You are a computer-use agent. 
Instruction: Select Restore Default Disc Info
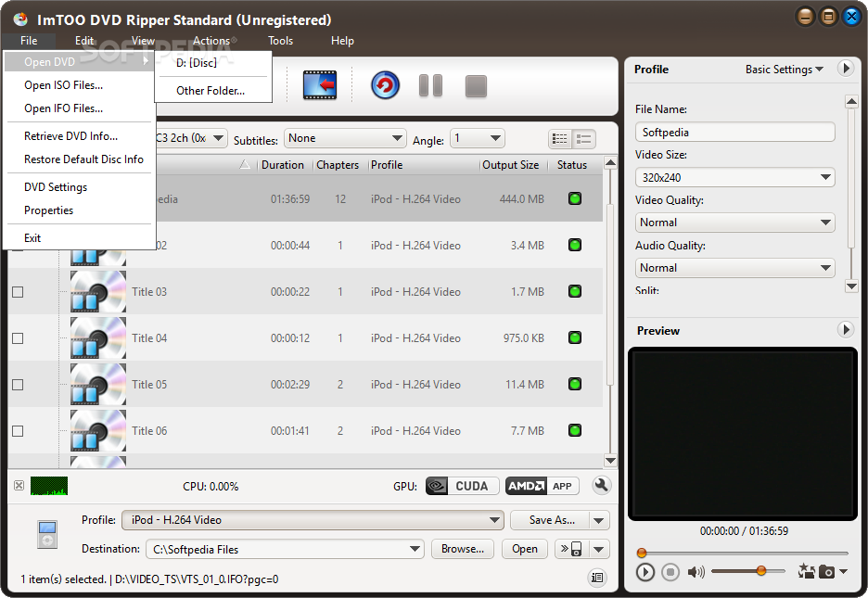coord(79,159)
